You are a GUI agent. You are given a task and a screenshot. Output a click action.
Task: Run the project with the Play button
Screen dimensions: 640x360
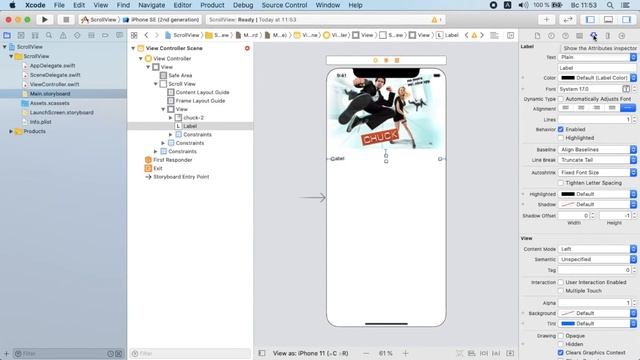pos(44,20)
